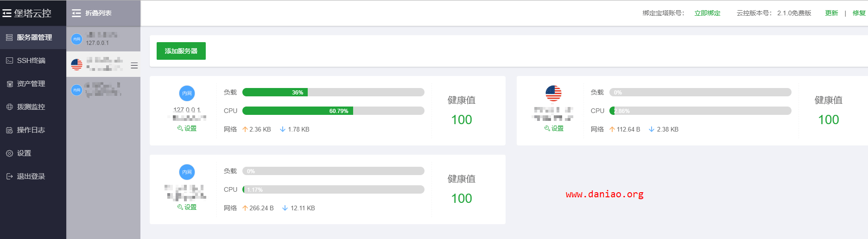Collapse the server list with 折叠列表
868x239 pixels.
coord(92,13)
